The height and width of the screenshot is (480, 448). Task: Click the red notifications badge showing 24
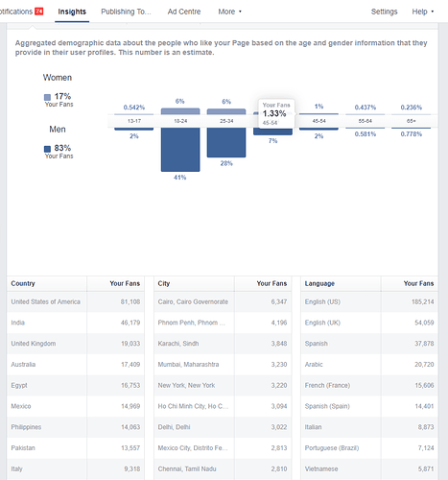(x=39, y=12)
